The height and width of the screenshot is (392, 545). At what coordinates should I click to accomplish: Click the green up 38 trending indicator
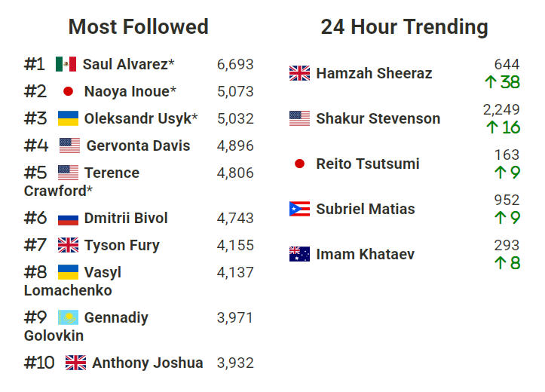502,82
